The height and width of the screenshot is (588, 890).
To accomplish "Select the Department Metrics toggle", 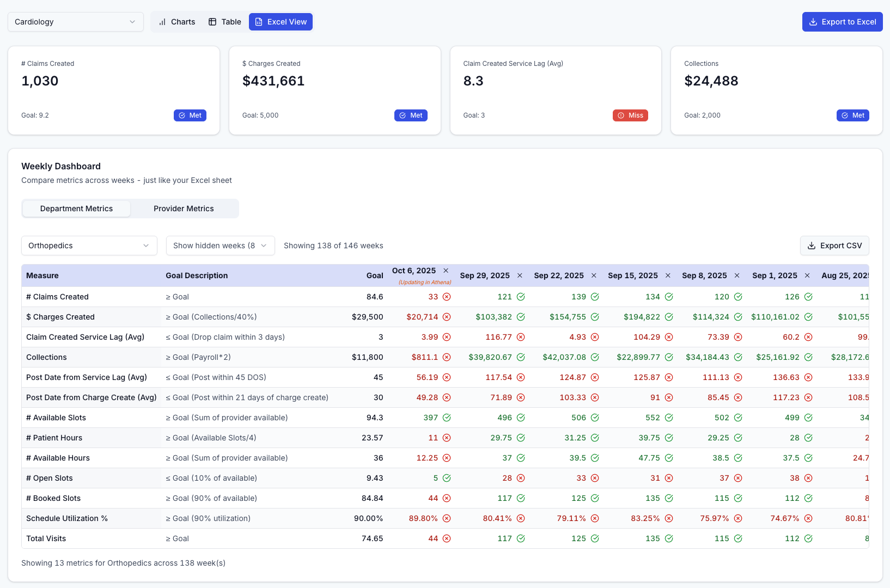I will point(76,209).
